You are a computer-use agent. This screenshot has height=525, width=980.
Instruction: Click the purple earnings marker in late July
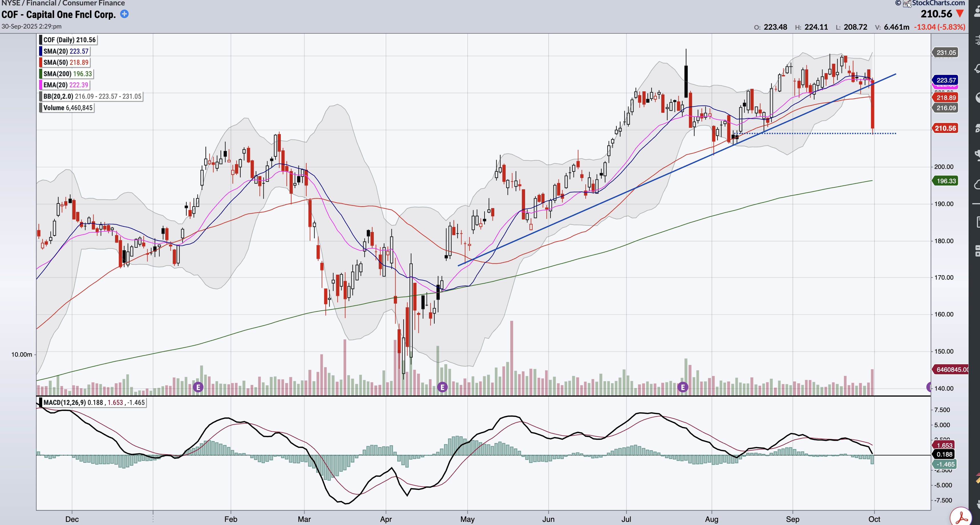coord(683,387)
